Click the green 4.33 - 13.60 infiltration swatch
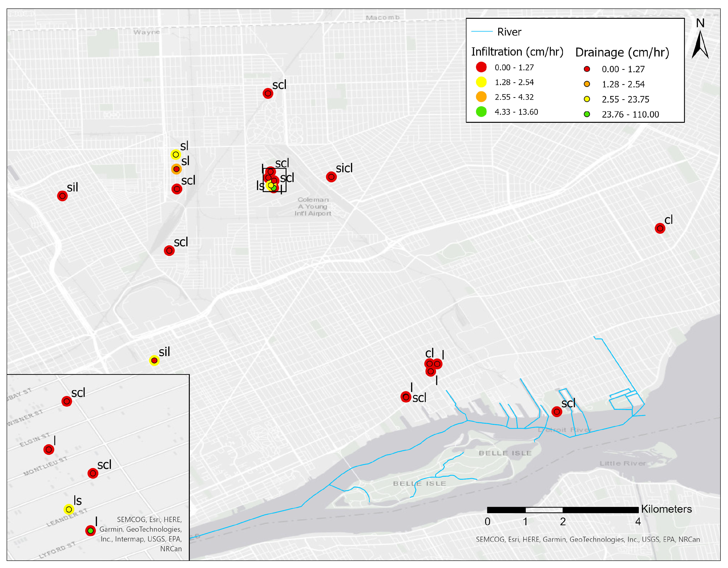 [481, 112]
